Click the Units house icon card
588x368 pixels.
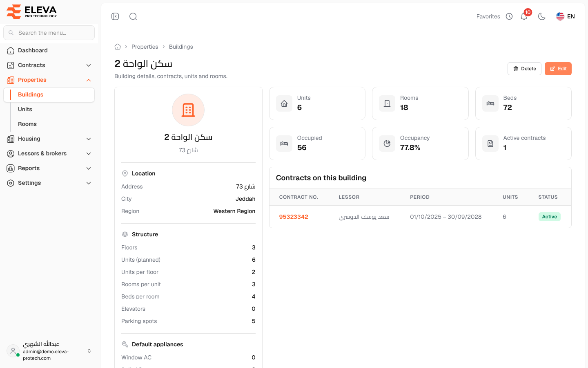coord(284,103)
